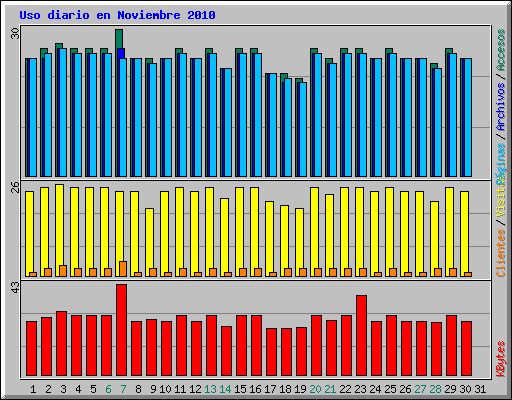Click the top scale value 30

click(15, 33)
